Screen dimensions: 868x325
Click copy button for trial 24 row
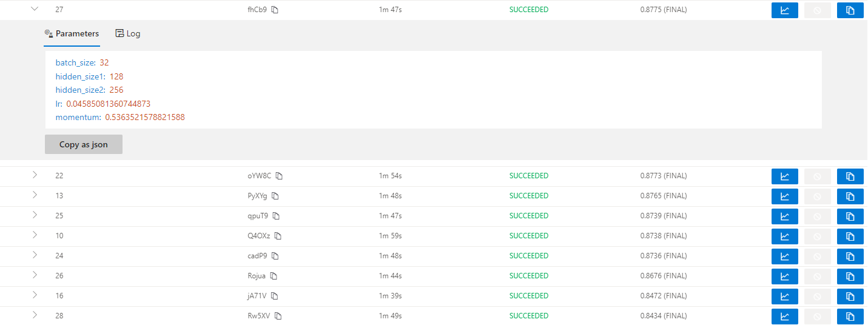click(850, 256)
